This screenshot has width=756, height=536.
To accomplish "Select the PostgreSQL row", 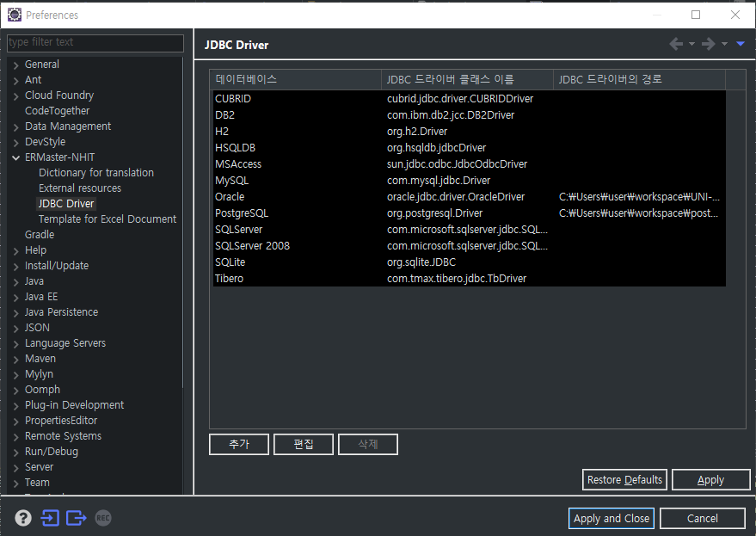I will [469, 213].
